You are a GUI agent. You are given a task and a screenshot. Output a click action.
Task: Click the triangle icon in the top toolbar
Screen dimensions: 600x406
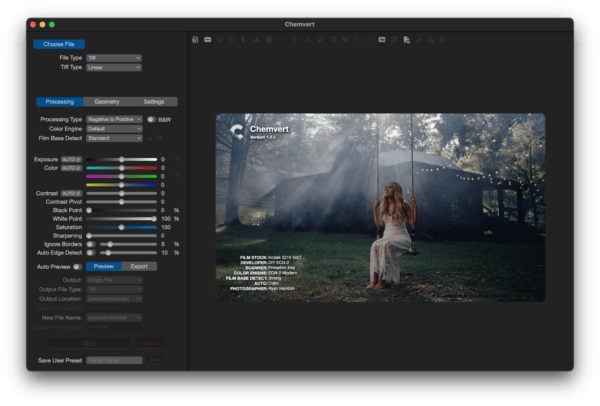256,40
